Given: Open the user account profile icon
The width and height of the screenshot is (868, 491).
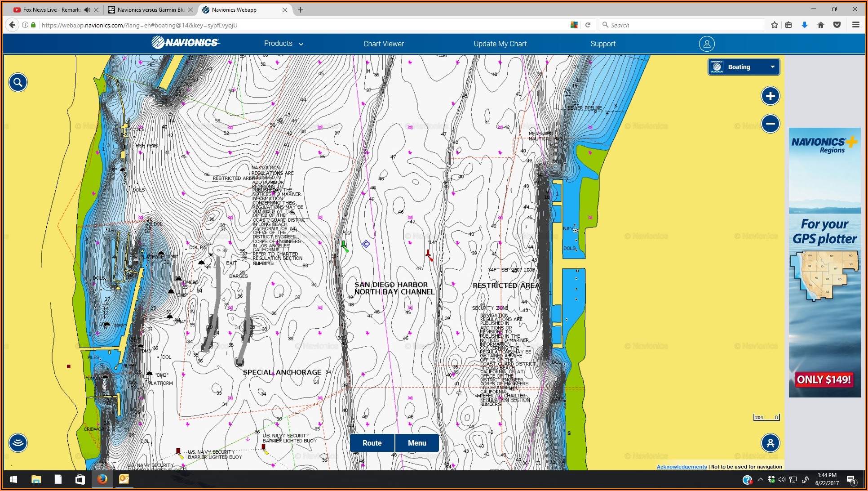Looking at the screenshot, I should coord(706,44).
